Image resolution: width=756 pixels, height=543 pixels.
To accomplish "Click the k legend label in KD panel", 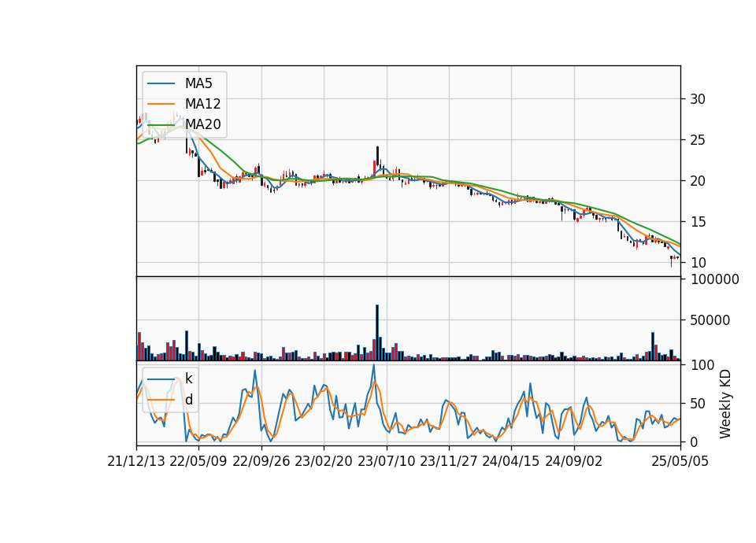I will click(188, 379).
